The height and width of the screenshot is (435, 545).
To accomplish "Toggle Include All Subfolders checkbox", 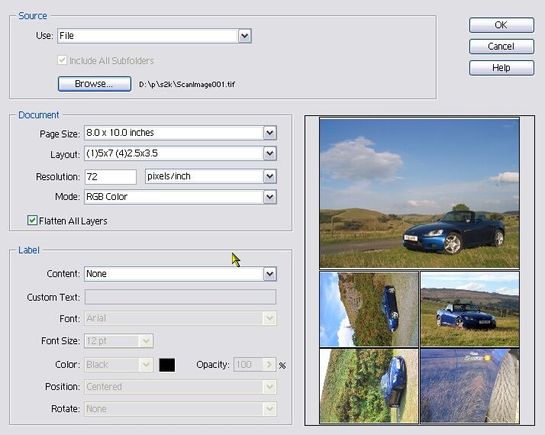I will (x=62, y=60).
